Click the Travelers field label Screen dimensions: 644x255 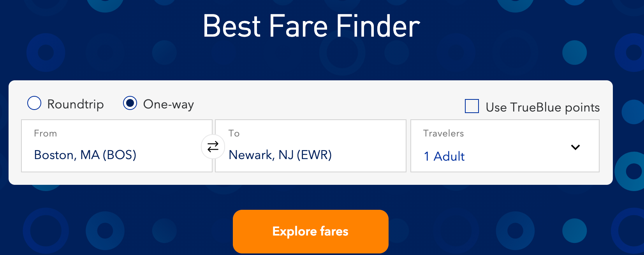tap(443, 133)
